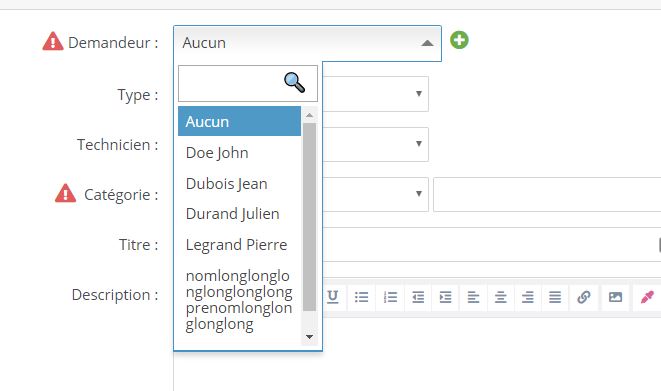Decrease indent with the outdent icon
The height and width of the screenshot is (391, 661).
click(418, 297)
